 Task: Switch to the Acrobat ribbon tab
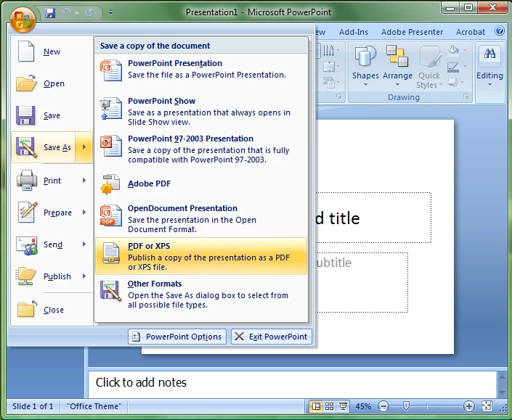point(470,32)
